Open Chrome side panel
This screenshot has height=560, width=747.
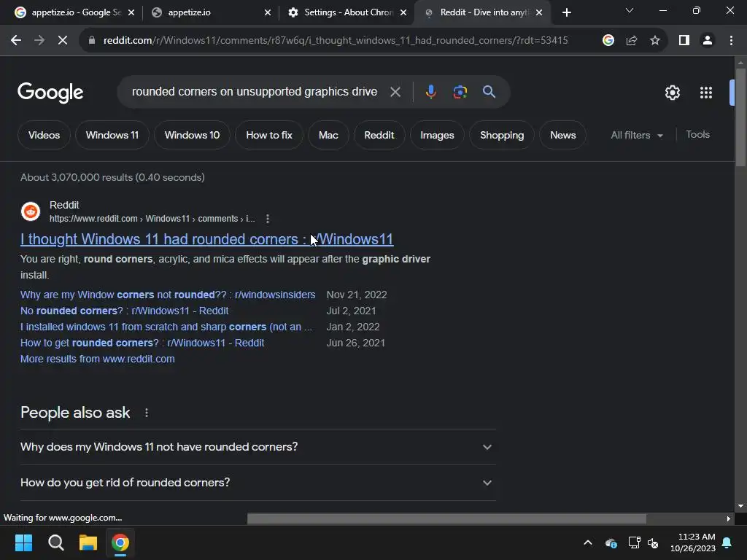pos(684,41)
